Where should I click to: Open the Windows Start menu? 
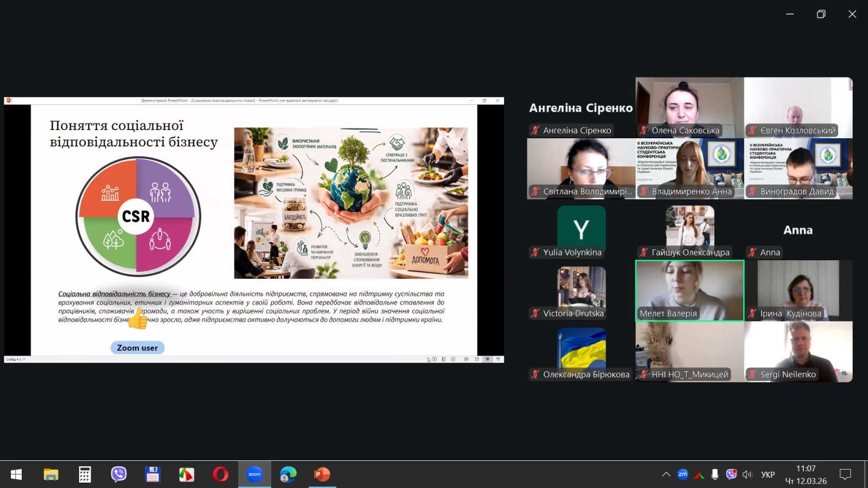pos(16,474)
